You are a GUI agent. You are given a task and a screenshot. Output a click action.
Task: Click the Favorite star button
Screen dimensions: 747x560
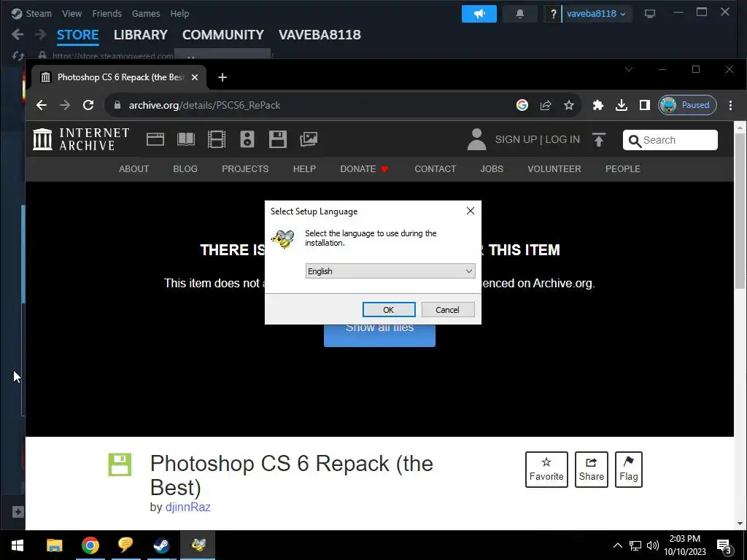click(546, 469)
